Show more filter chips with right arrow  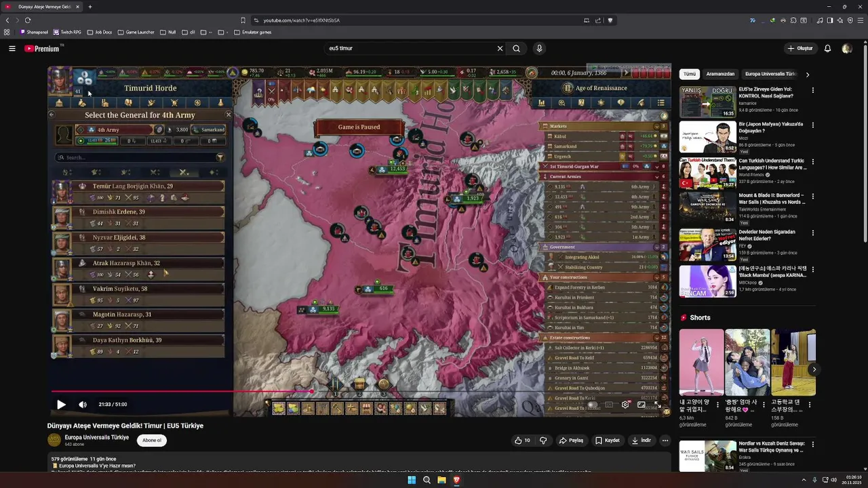click(808, 75)
